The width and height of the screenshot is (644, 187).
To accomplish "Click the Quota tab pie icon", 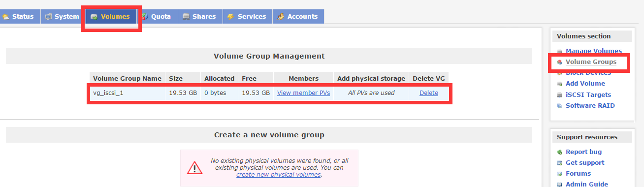I will click(145, 17).
